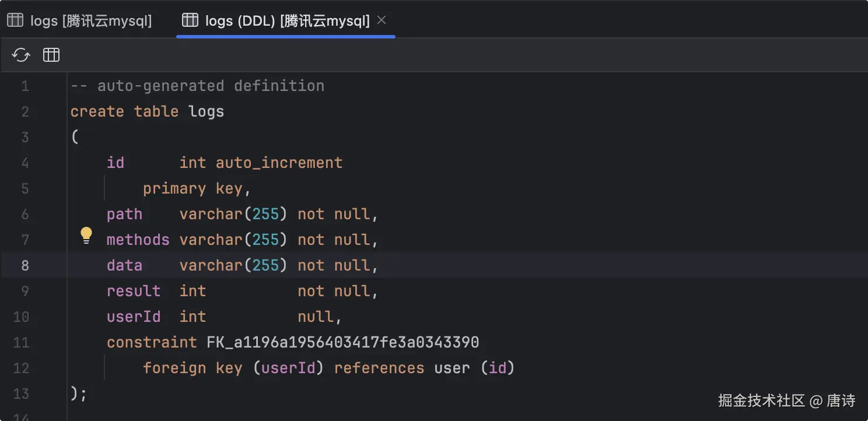Click the "path" column name

pyautogui.click(x=124, y=214)
